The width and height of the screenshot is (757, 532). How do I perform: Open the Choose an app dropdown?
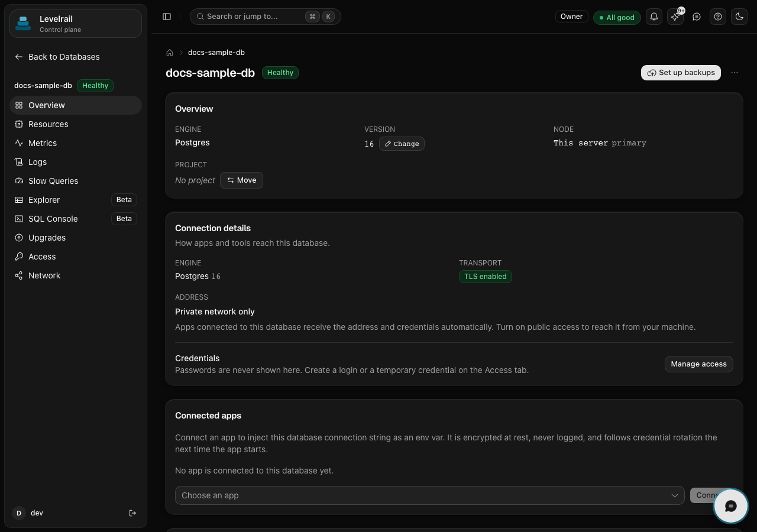tap(430, 495)
